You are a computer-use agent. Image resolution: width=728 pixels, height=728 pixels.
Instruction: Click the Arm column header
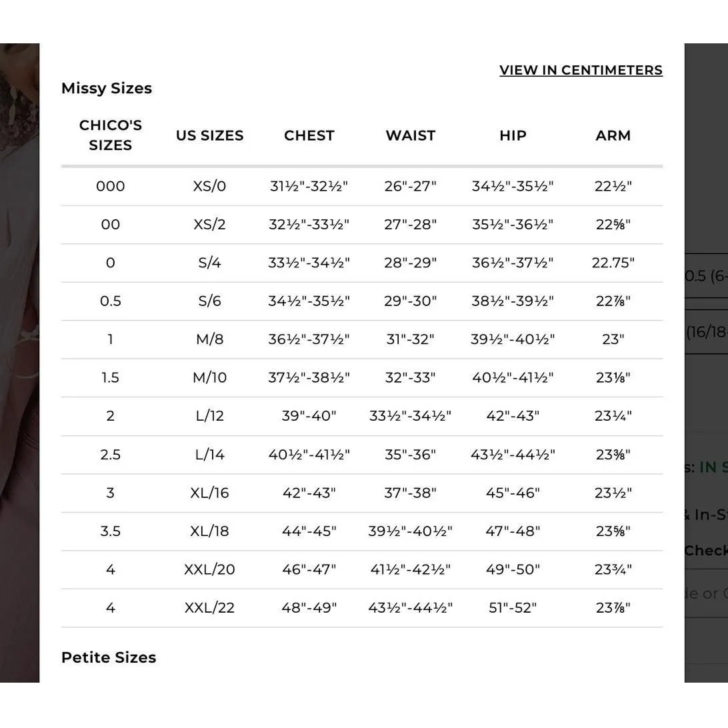point(613,135)
